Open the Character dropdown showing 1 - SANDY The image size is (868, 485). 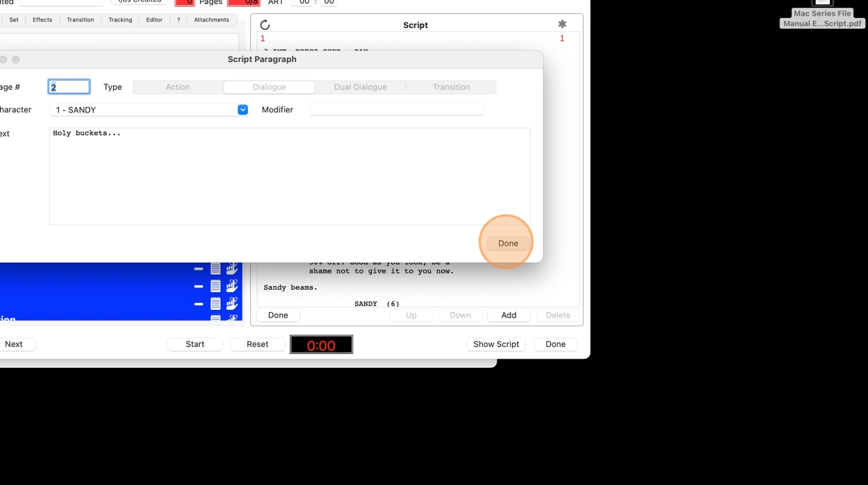(x=148, y=109)
